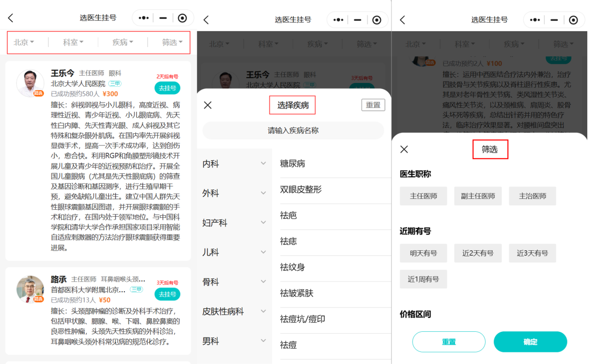
Task: Click doctor name 王乐今 on left screen
Action: (x=62, y=73)
